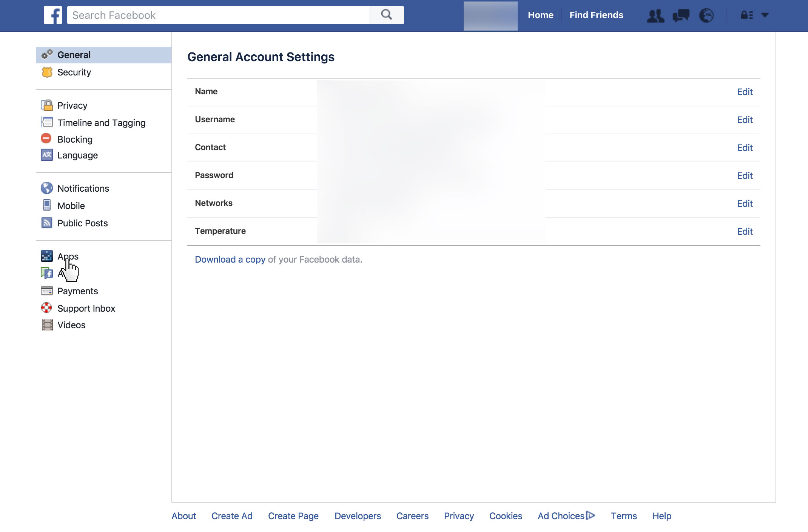808x532 pixels.
Task: Click the Videos film icon
Action: point(47,325)
